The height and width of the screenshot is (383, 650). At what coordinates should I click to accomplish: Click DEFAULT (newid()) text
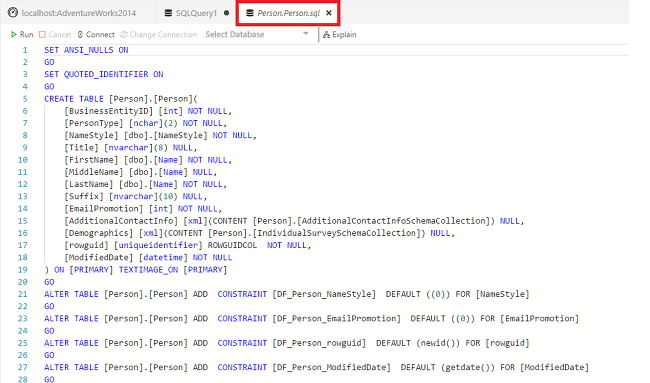tap(418, 343)
